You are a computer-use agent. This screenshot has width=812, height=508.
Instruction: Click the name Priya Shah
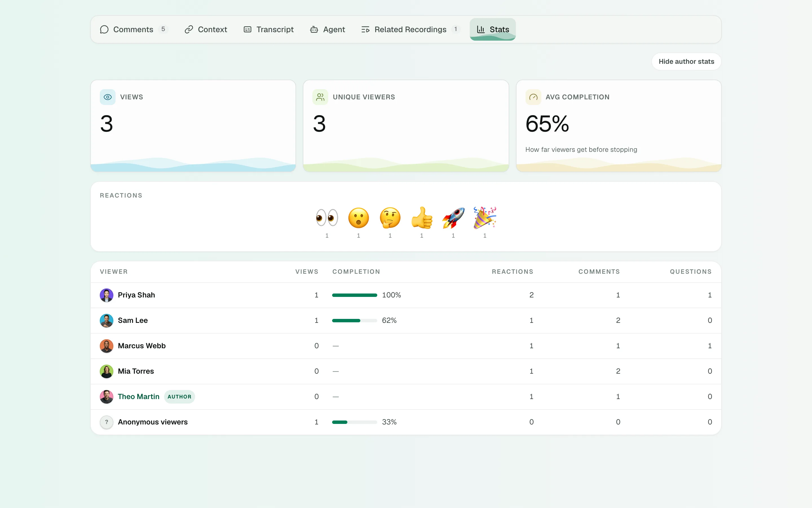136,295
